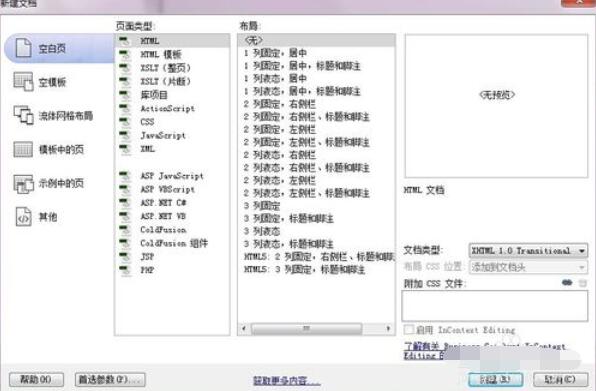Image resolution: width=596 pixels, height=391 pixels.
Task: Select layout 2 列固定, 左侧栏、标题和脚注
Action: tap(316, 142)
